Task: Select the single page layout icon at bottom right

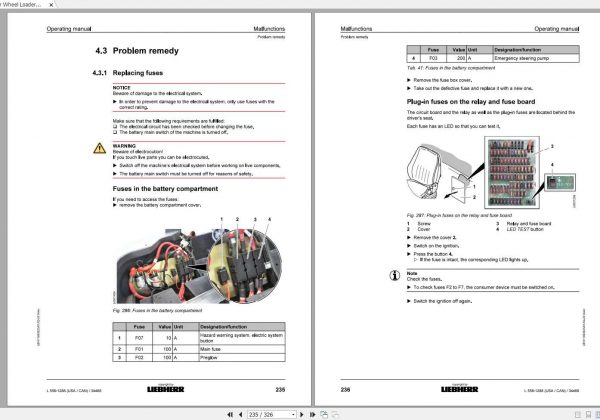Action: tap(578, 415)
